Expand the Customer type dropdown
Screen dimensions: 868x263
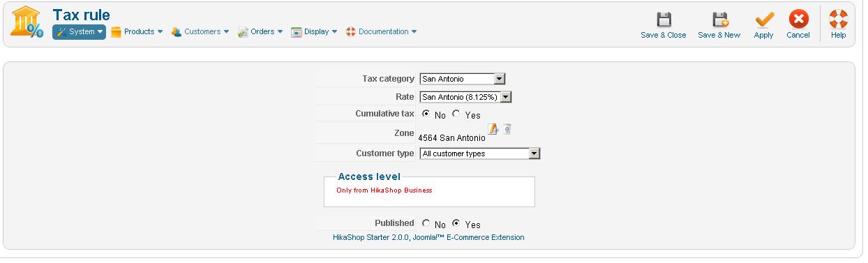pos(479,153)
